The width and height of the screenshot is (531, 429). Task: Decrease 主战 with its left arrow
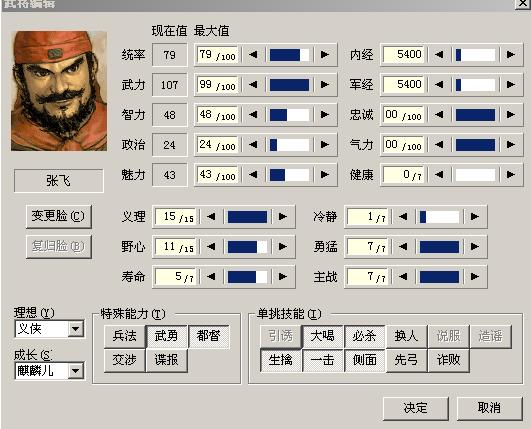coord(403,277)
